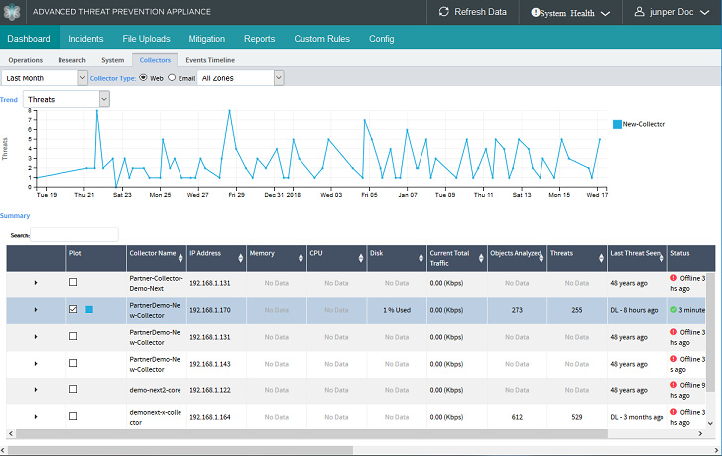722x456 pixels.
Task: Uncheck plot box for 192.168.1.170 collector
Action: 73,310
